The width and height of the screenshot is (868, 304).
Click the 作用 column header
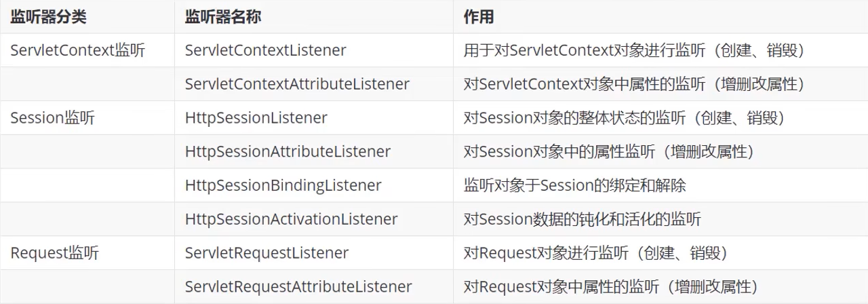pos(479,17)
